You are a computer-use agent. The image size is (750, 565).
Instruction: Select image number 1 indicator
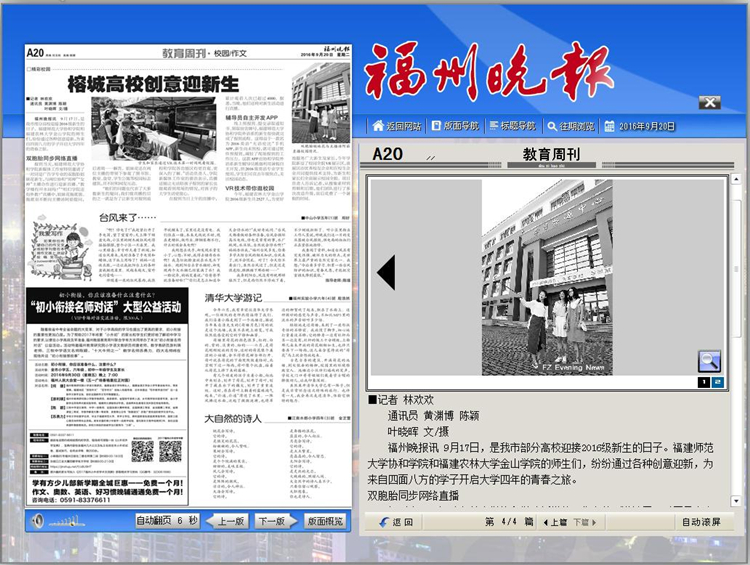pyautogui.click(x=704, y=382)
